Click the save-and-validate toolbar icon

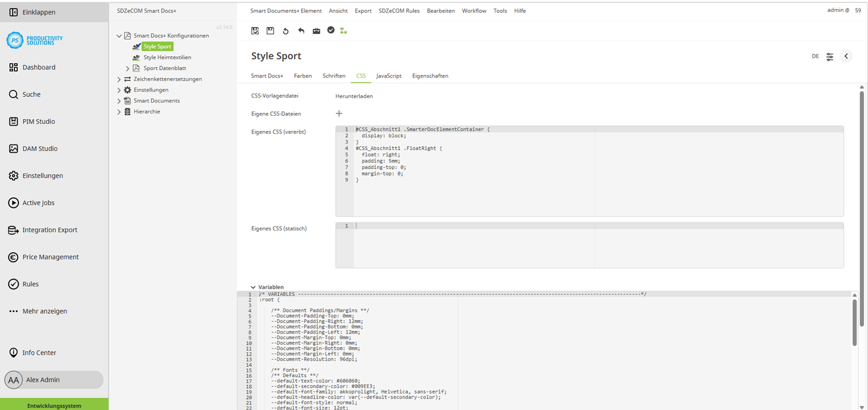point(254,31)
